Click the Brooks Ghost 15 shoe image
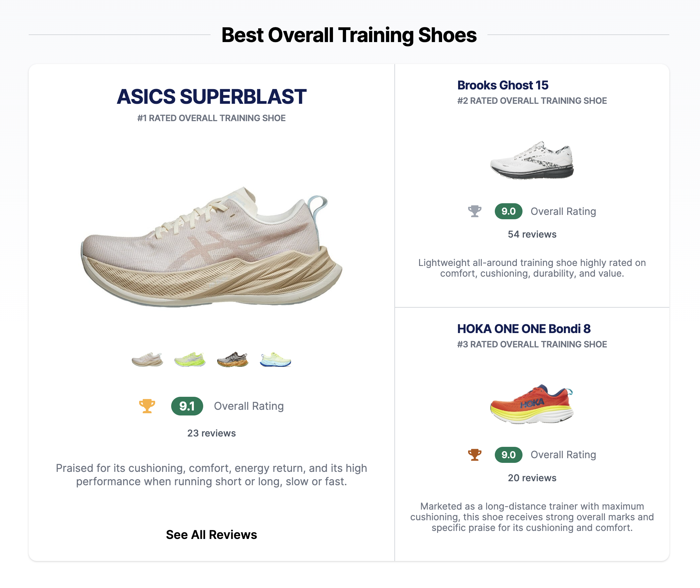The width and height of the screenshot is (700, 588). point(532,161)
